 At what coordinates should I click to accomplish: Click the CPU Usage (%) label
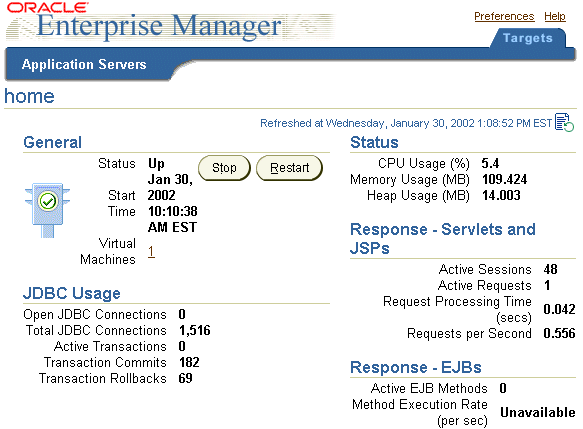point(424,164)
